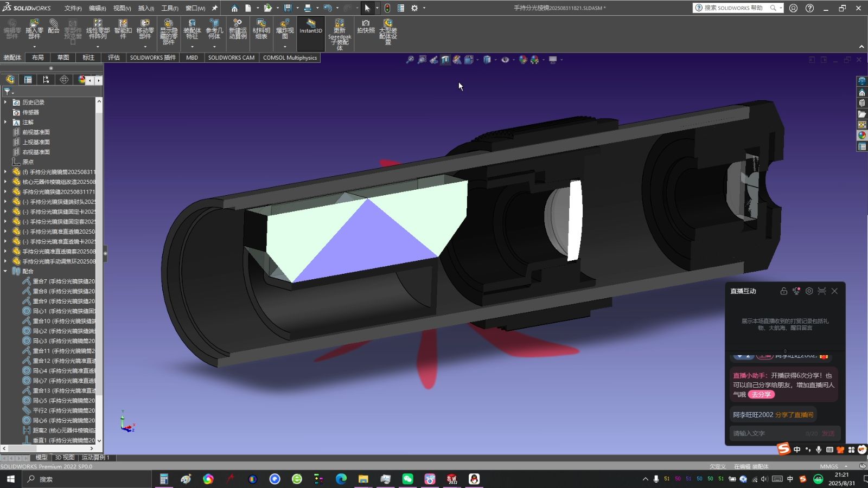Activate the Instant3D tool
The height and width of the screenshot is (488, 868).
(x=310, y=31)
